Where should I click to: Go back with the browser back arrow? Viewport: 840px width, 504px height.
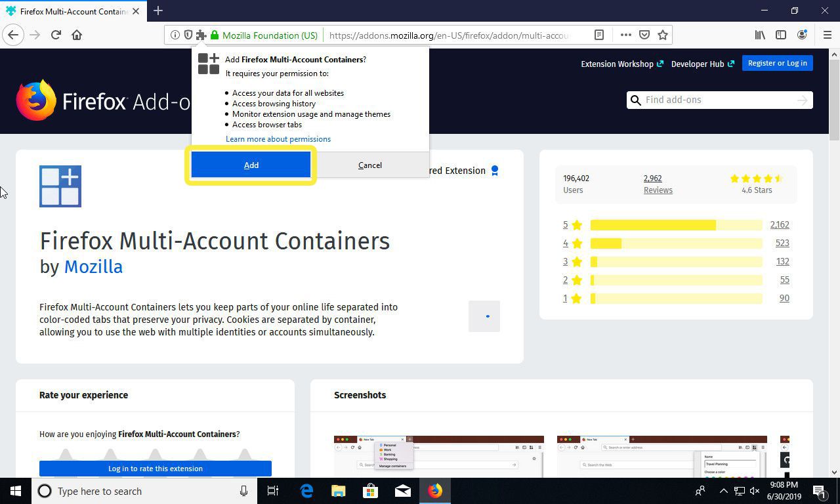point(13,35)
